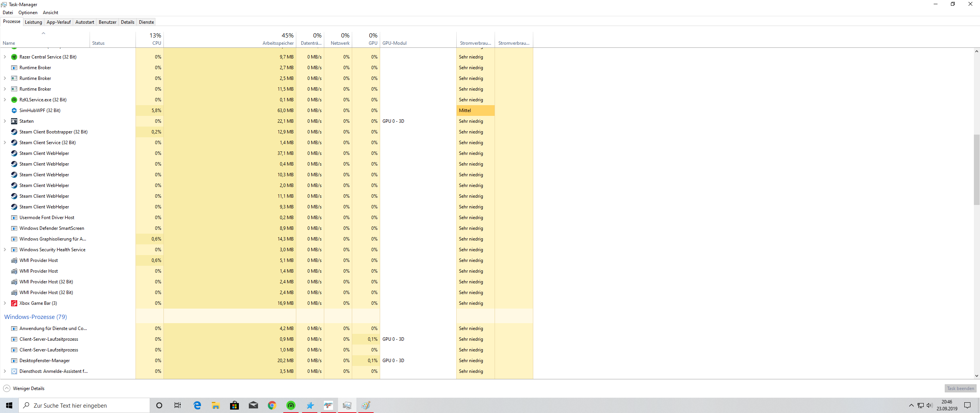Click the Task beenden button

pos(960,389)
